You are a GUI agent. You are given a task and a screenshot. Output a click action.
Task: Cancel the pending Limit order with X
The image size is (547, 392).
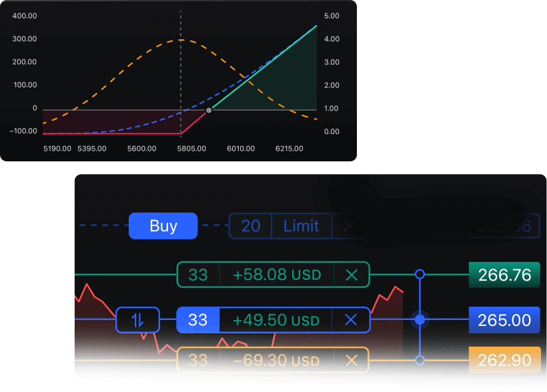click(x=349, y=226)
